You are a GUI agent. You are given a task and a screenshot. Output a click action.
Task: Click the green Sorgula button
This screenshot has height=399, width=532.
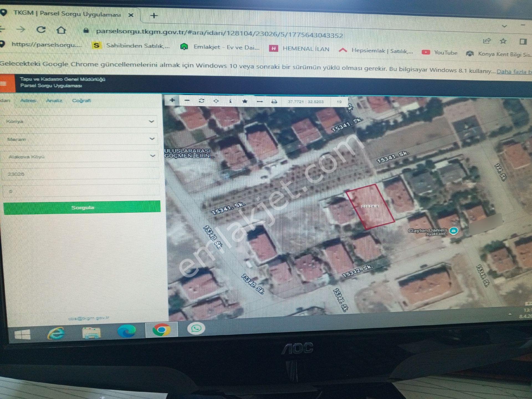82,208
